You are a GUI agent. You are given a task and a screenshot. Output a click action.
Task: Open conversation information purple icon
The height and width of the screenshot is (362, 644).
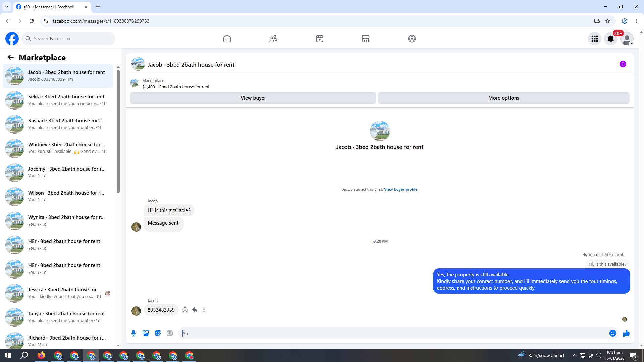pyautogui.click(x=623, y=64)
